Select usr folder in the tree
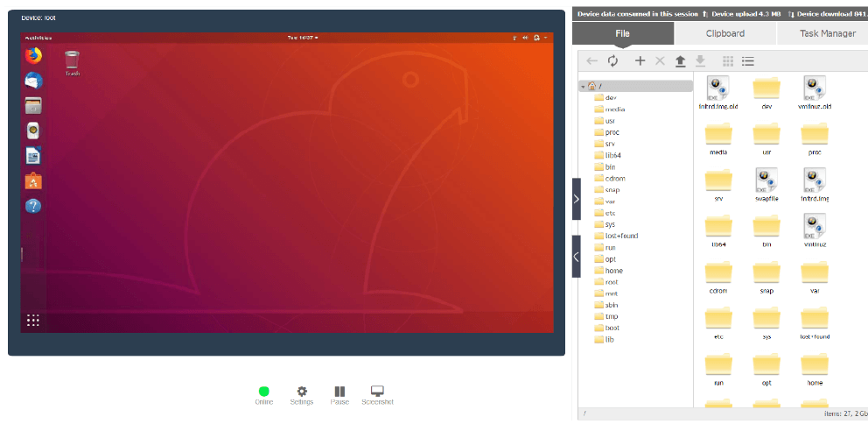868x424 pixels. (x=605, y=121)
